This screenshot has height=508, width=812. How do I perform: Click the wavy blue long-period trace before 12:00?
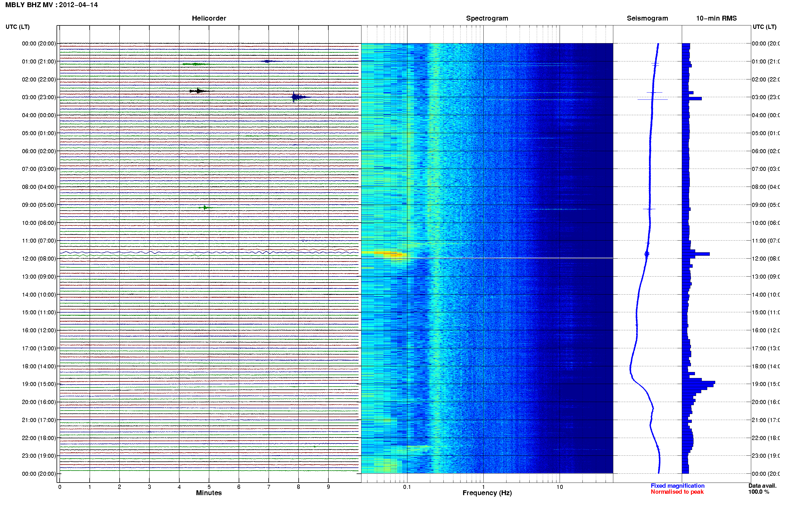click(209, 252)
